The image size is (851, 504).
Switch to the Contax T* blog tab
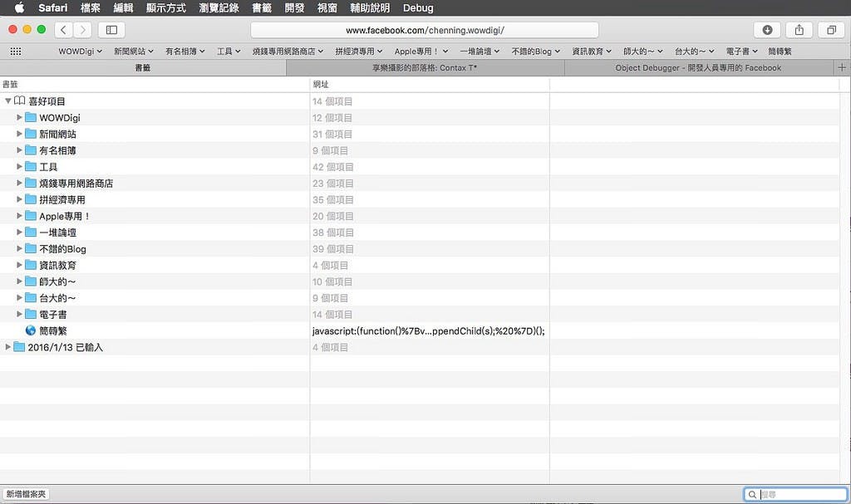(x=424, y=68)
